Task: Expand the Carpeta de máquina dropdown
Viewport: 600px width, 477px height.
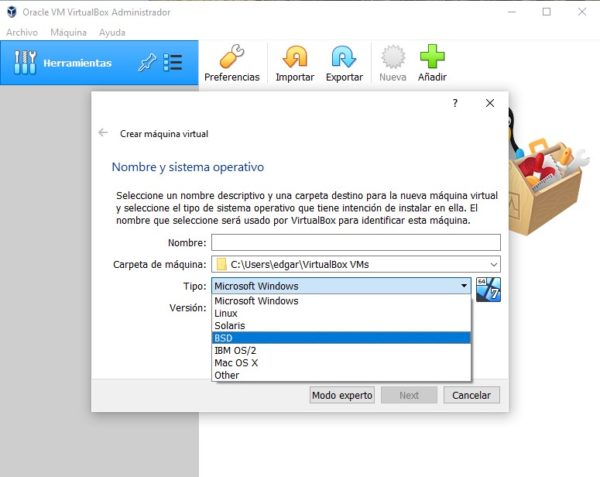Action: coord(494,264)
